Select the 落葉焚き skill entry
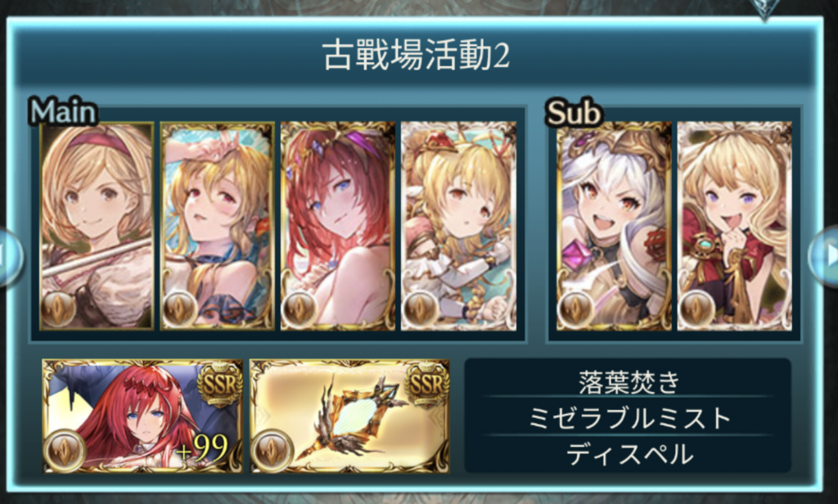The height and width of the screenshot is (504, 838). 628,381
